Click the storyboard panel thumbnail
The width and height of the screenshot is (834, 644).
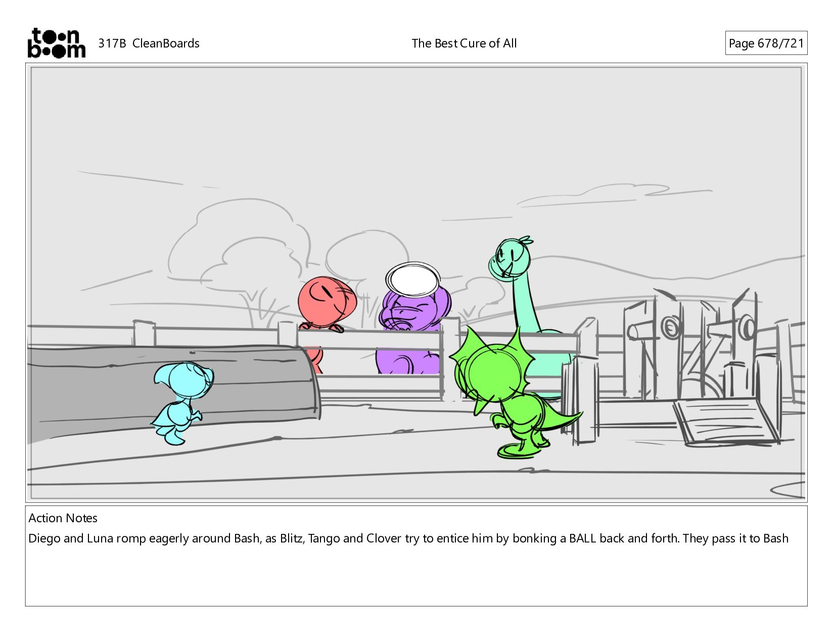point(416,282)
